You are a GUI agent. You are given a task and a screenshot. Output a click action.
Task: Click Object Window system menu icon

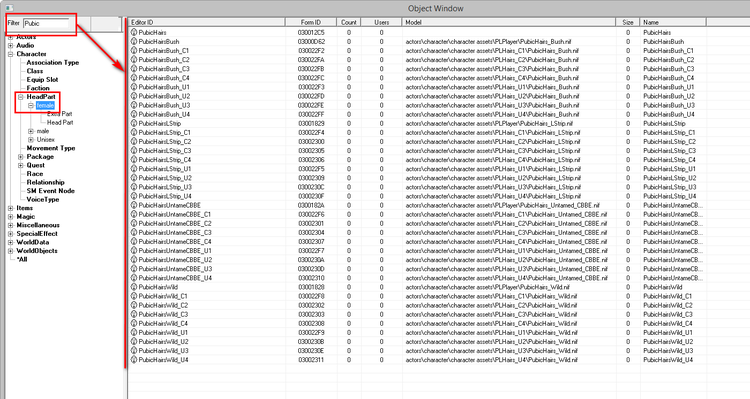point(9,8)
